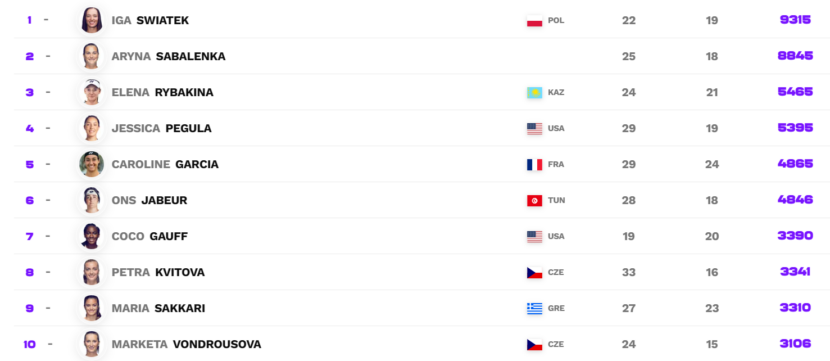
Task: Select the Greece flag icon
Action: pyautogui.click(x=534, y=309)
